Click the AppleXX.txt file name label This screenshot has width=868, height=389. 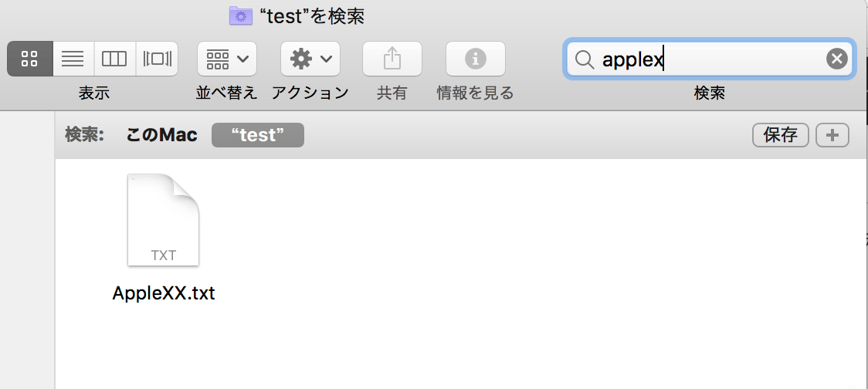click(164, 293)
